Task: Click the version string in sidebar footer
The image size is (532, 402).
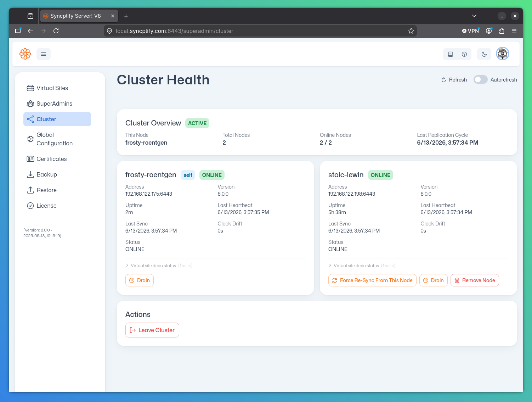Action: click(x=43, y=233)
